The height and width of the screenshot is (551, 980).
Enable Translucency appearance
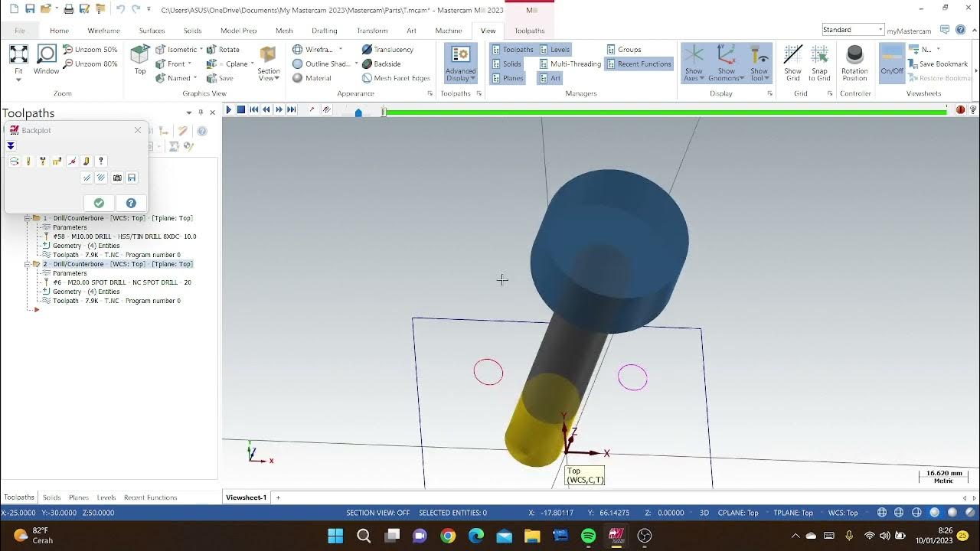pos(387,49)
